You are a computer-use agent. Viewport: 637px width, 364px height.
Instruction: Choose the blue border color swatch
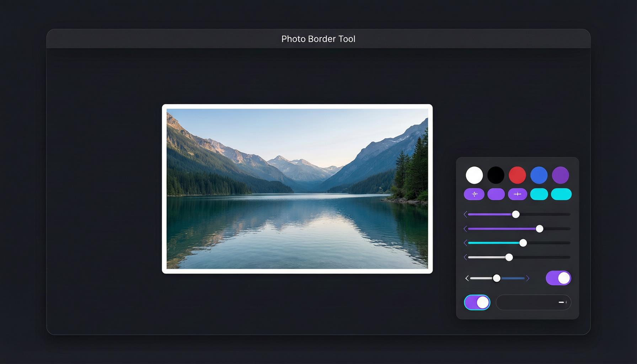pyautogui.click(x=539, y=175)
